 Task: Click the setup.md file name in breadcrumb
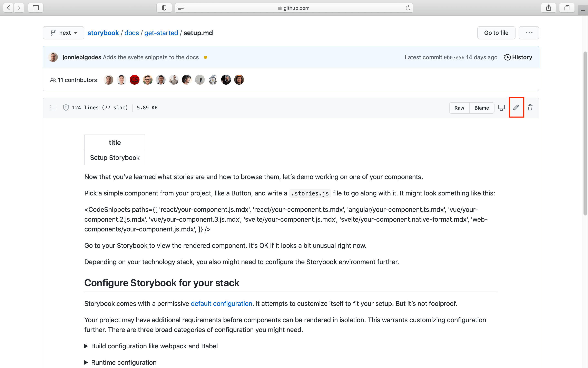coord(198,33)
